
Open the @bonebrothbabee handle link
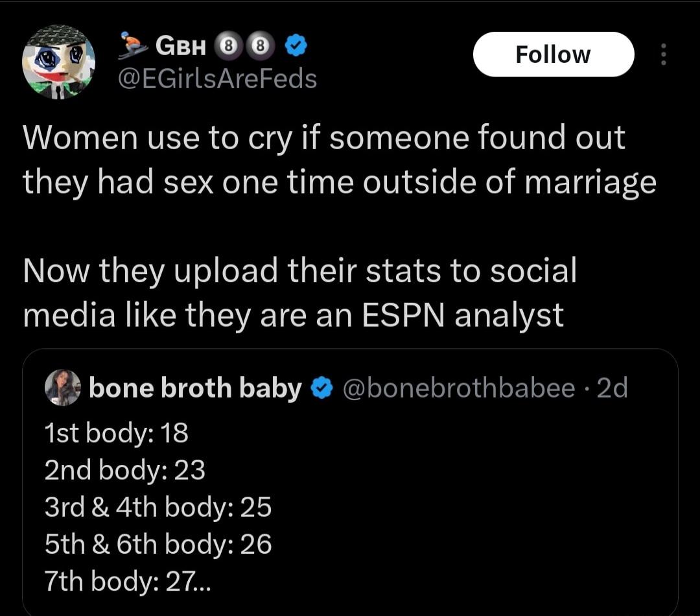[x=458, y=388]
